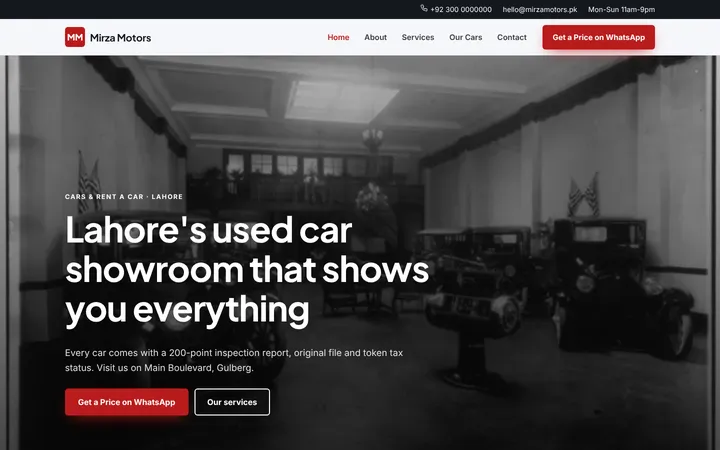
Task: Open the Our services button
Action: point(232,402)
